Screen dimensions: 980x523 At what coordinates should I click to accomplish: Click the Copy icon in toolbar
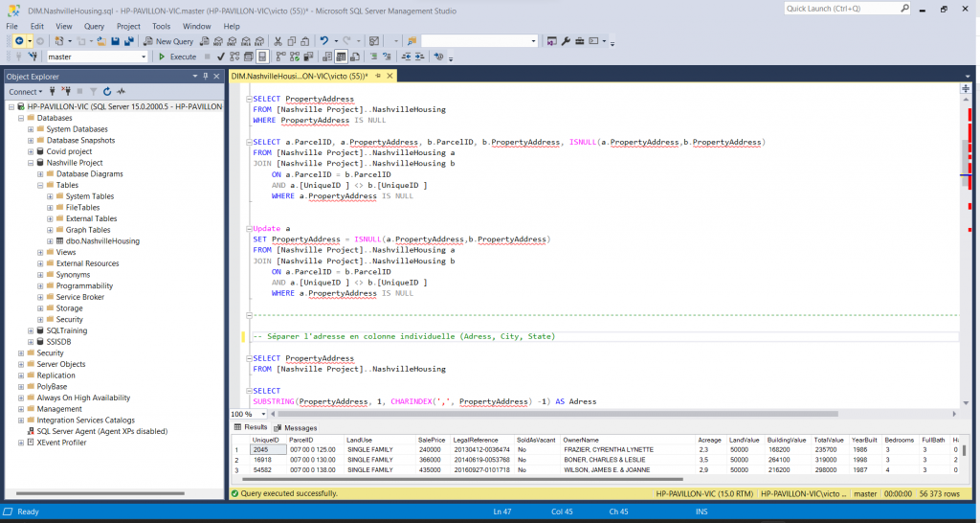291,41
